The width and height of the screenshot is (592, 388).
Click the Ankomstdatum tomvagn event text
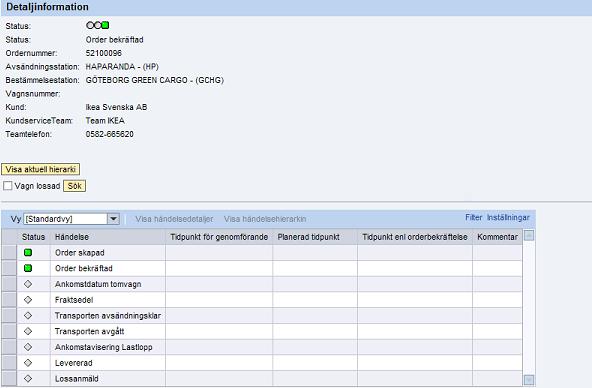[98, 284]
